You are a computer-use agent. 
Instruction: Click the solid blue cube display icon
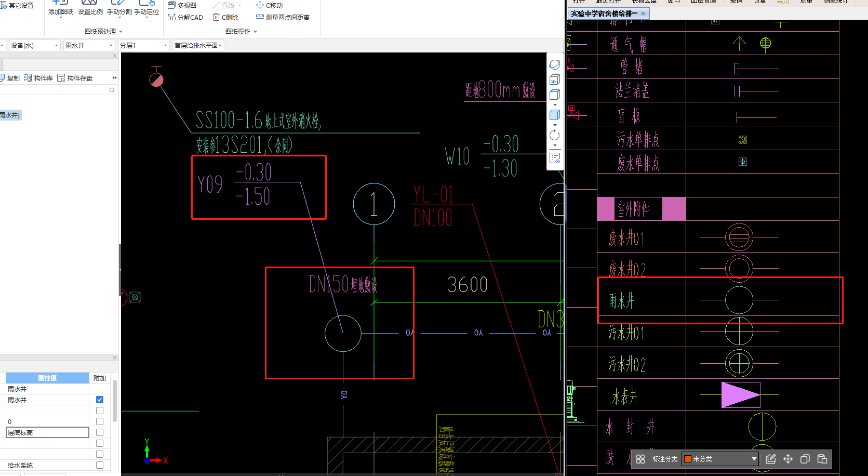(x=555, y=115)
